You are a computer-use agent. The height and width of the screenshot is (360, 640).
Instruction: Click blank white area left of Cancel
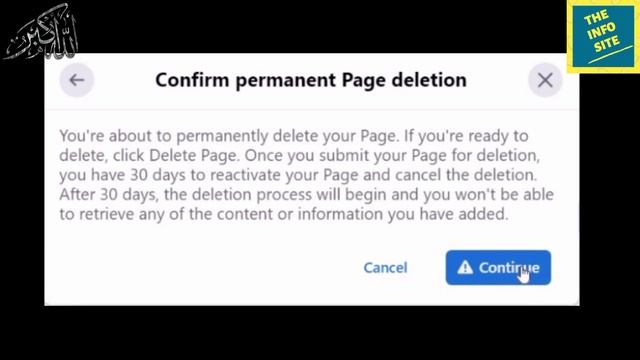click(x=204, y=268)
